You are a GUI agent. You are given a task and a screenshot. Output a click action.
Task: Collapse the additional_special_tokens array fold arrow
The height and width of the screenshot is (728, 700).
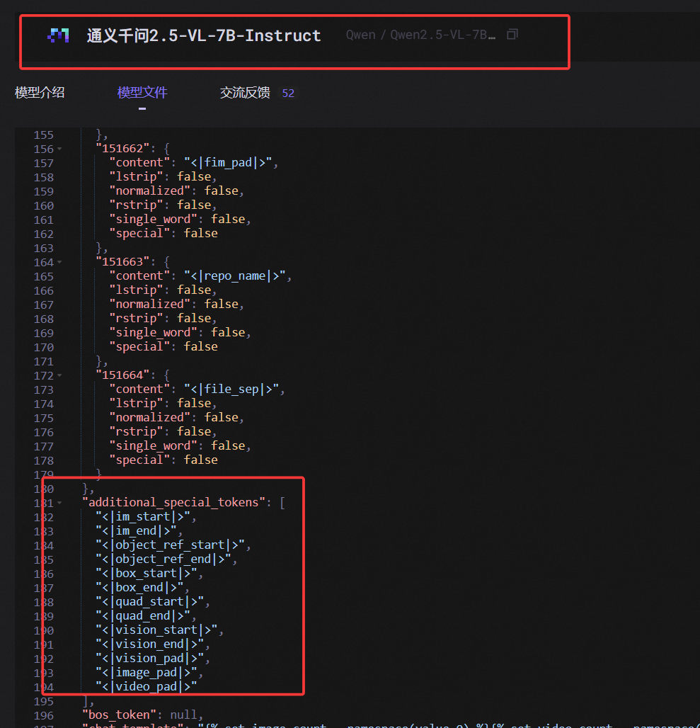tap(59, 503)
